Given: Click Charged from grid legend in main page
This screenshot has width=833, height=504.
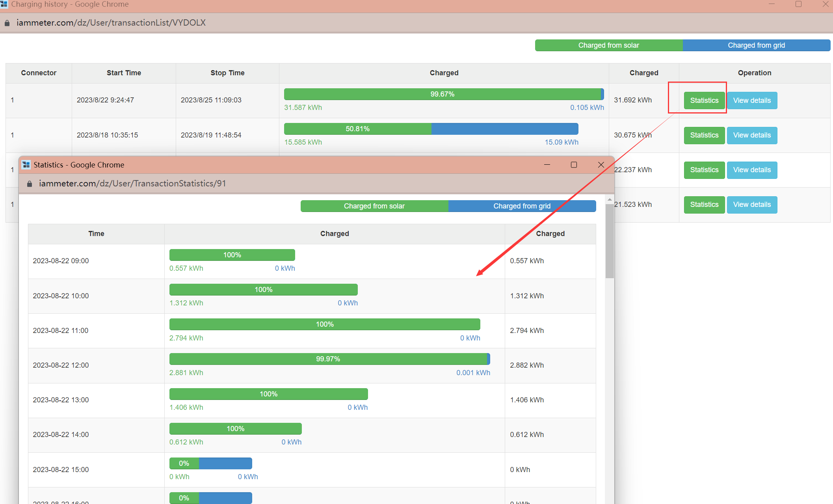Looking at the screenshot, I should [756, 45].
